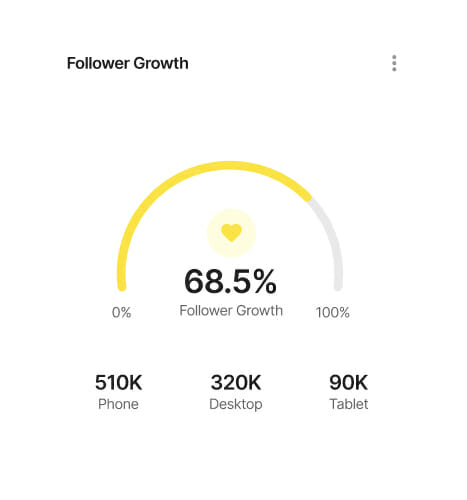467x500 pixels.
Task: Click the pale yellow circle behind the heart
Action: (231, 233)
